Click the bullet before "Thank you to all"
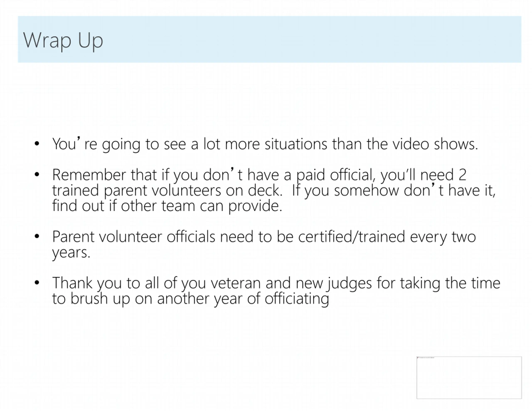The width and height of the screenshot is (532, 411). click(37, 283)
